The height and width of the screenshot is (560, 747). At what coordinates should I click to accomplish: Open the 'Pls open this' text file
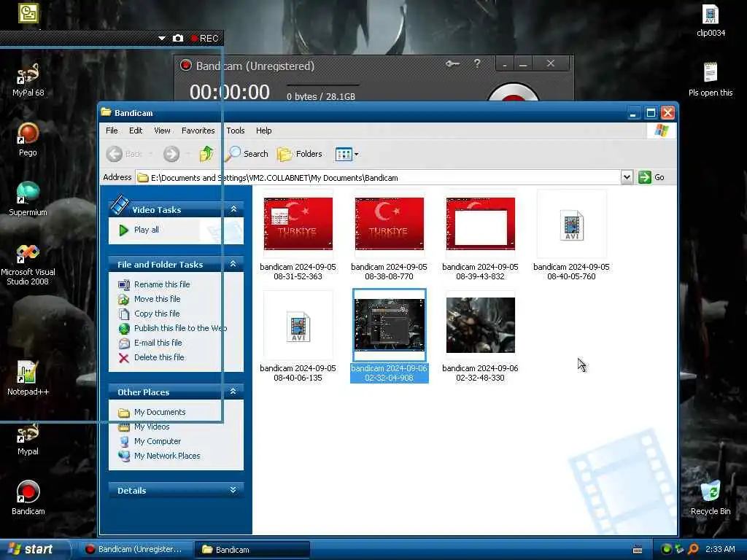711,79
